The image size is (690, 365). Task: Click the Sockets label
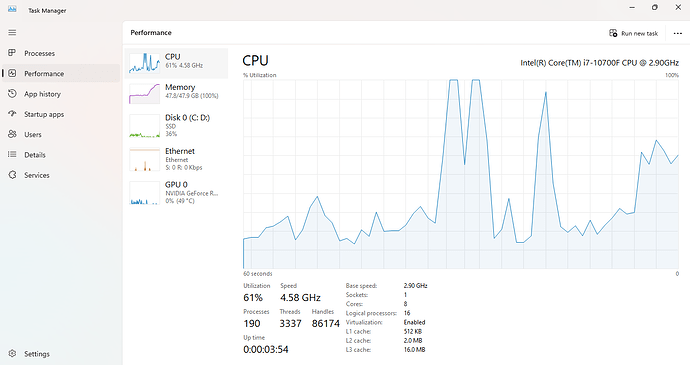pyautogui.click(x=357, y=295)
